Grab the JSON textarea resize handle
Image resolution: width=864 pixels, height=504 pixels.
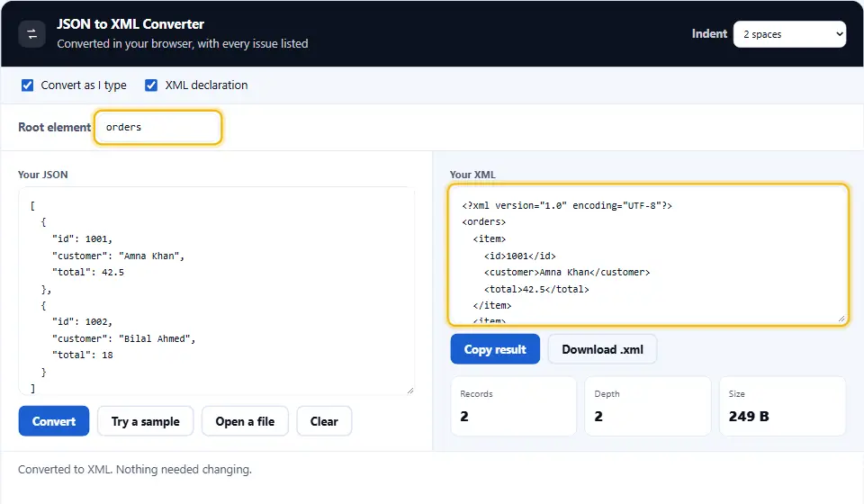click(410, 391)
